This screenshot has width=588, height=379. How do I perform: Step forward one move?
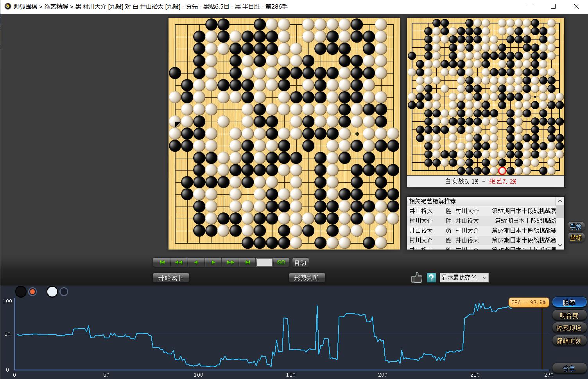tap(213, 262)
